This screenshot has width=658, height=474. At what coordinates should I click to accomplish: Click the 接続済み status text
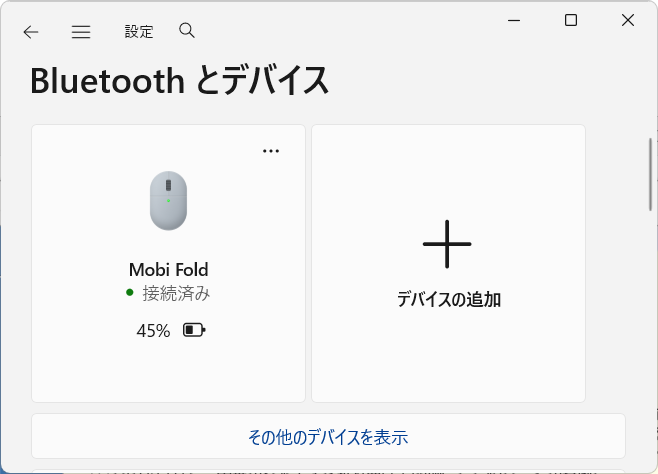click(176, 293)
